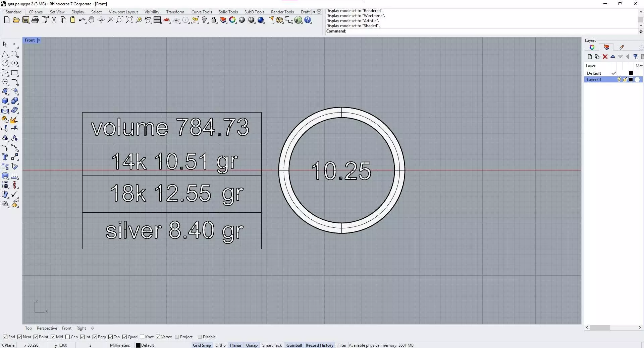The width and height of the screenshot is (644, 348).
Task: Click SmartTrack in the status bar
Action: [x=272, y=345]
